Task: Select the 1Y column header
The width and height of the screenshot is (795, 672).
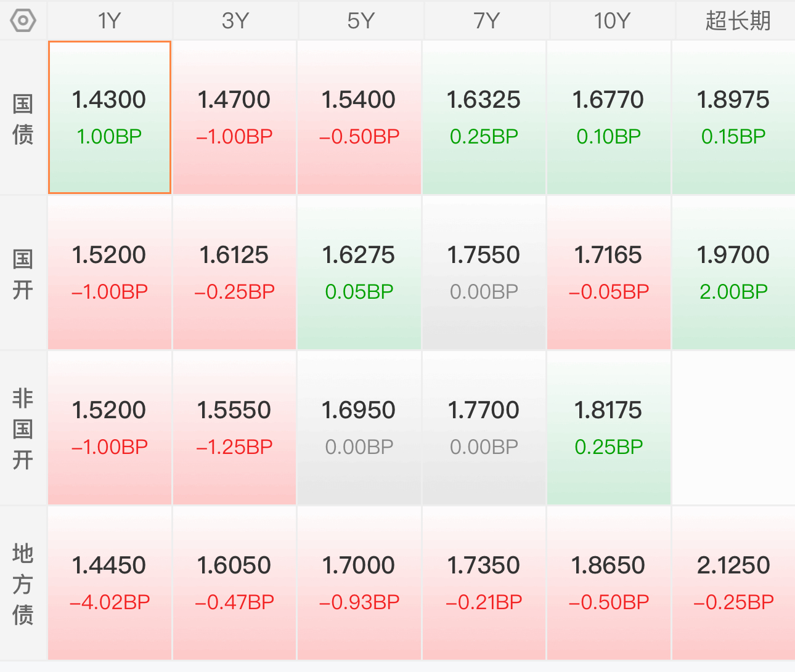Action: click(110, 20)
